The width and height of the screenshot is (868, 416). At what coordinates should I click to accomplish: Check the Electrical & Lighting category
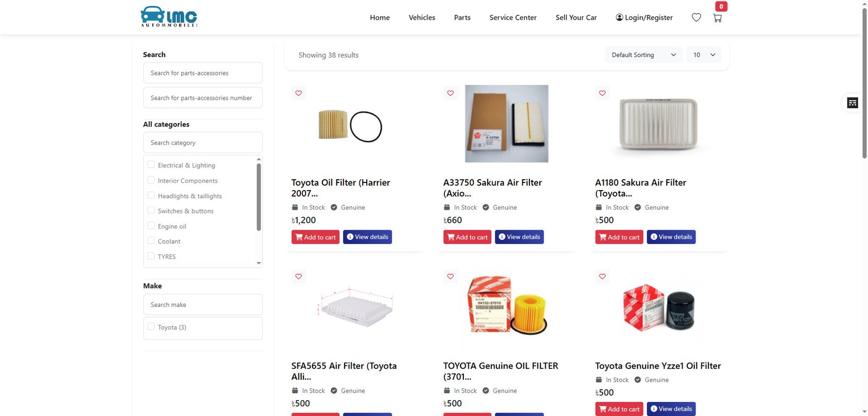(x=151, y=165)
